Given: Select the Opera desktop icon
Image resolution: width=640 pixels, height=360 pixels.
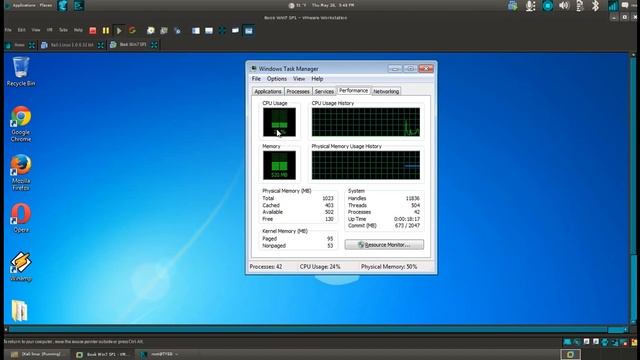Looking at the screenshot, I should pyautogui.click(x=21, y=218).
